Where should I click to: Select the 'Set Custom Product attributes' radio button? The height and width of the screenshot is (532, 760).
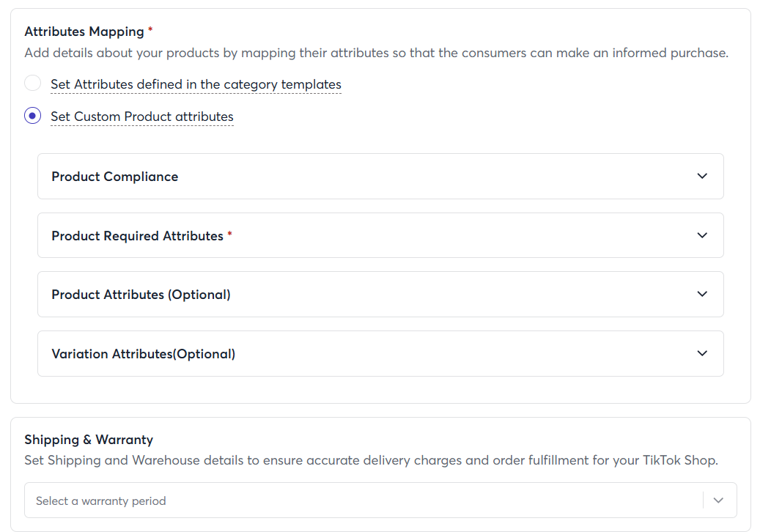32,116
